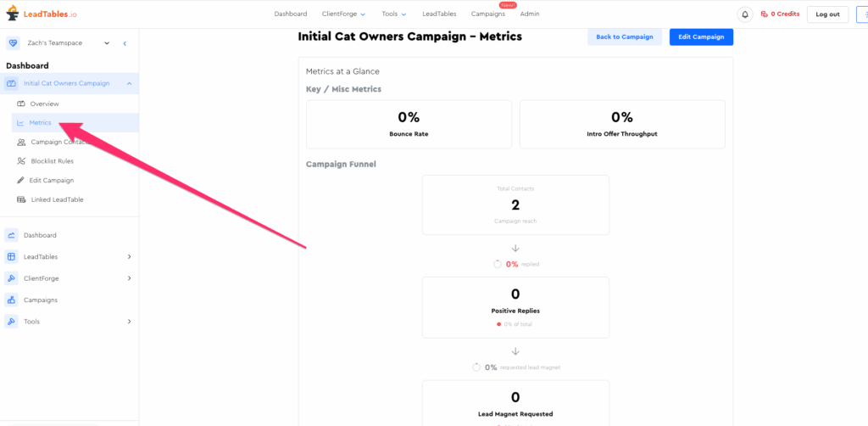
Task: Open the Admin menu item
Action: click(529, 14)
